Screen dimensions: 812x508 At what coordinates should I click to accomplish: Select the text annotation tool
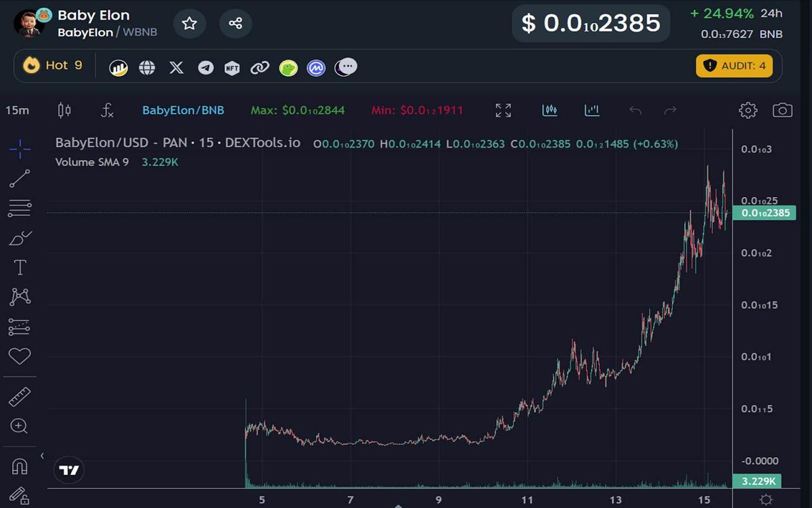pos(20,268)
